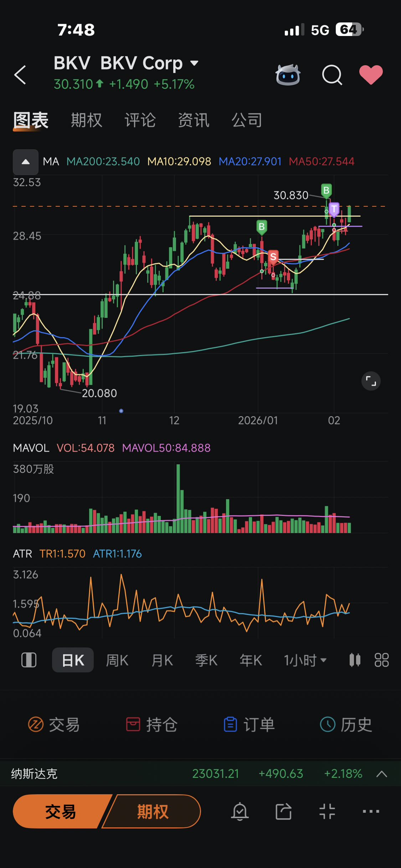401x868 pixels.
Task: Tap the share export icon
Action: point(284,811)
